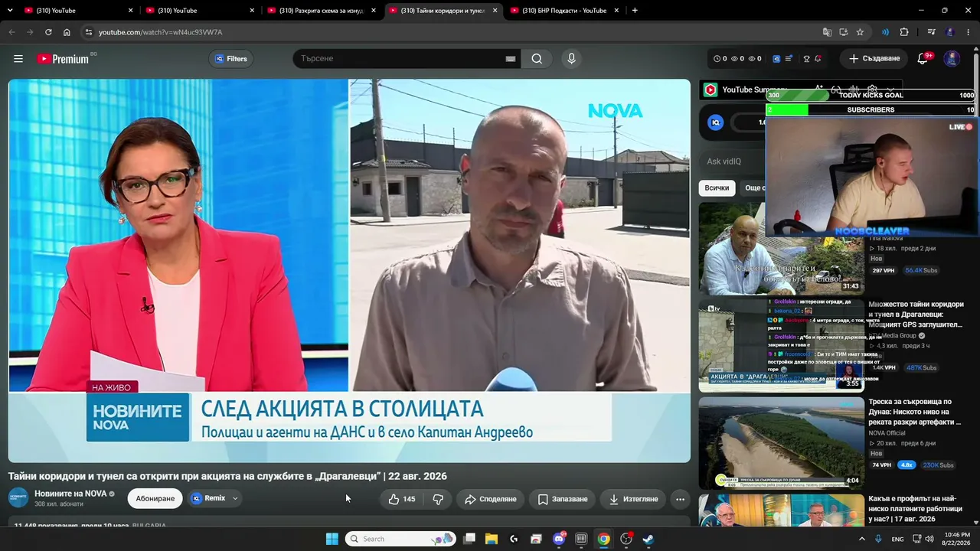
Task: Open File Explorer from the taskbar
Action: click(492, 539)
